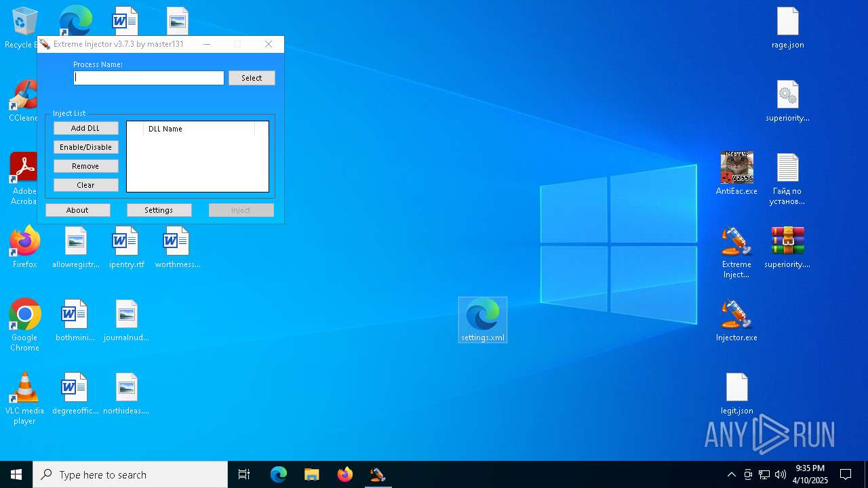Click Clear button in Inject List

tap(85, 185)
